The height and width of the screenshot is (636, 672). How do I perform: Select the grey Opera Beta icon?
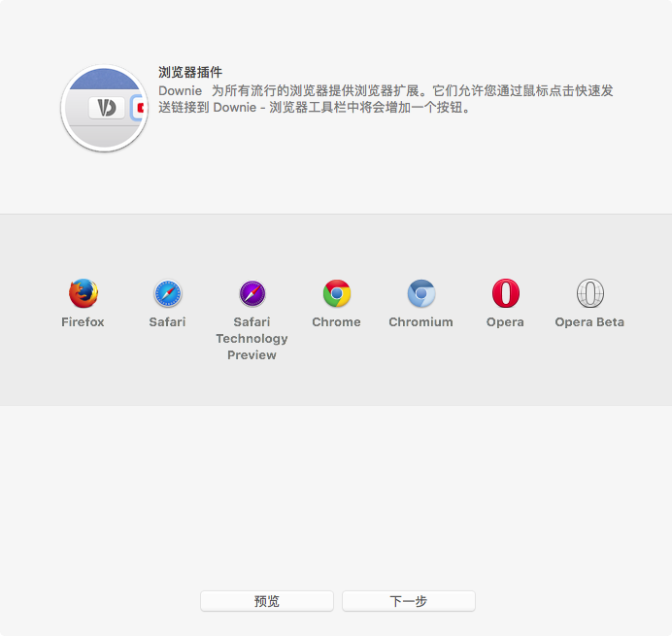click(x=589, y=293)
